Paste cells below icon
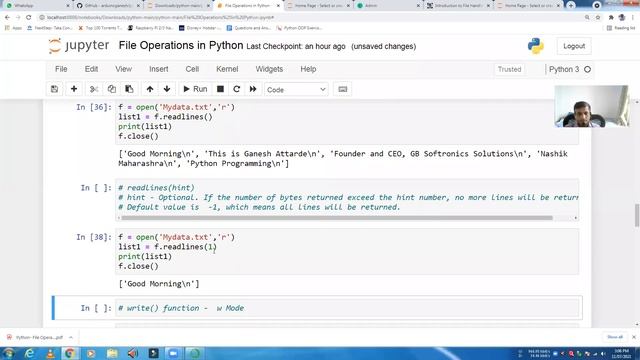The width and height of the screenshot is (640, 360). tap(129, 89)
